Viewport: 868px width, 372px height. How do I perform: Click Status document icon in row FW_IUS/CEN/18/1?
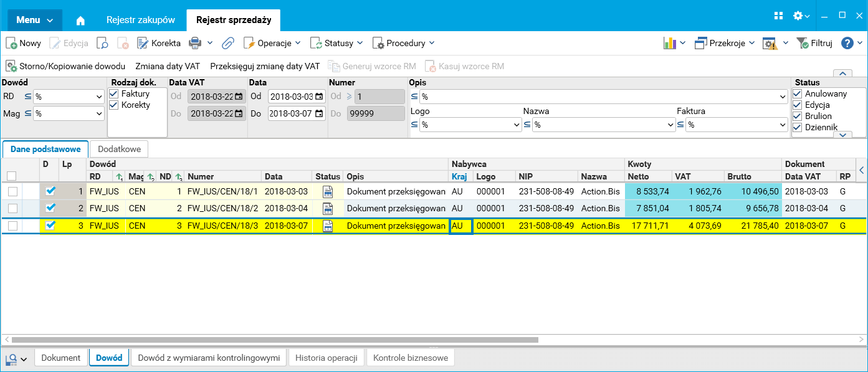328,191
